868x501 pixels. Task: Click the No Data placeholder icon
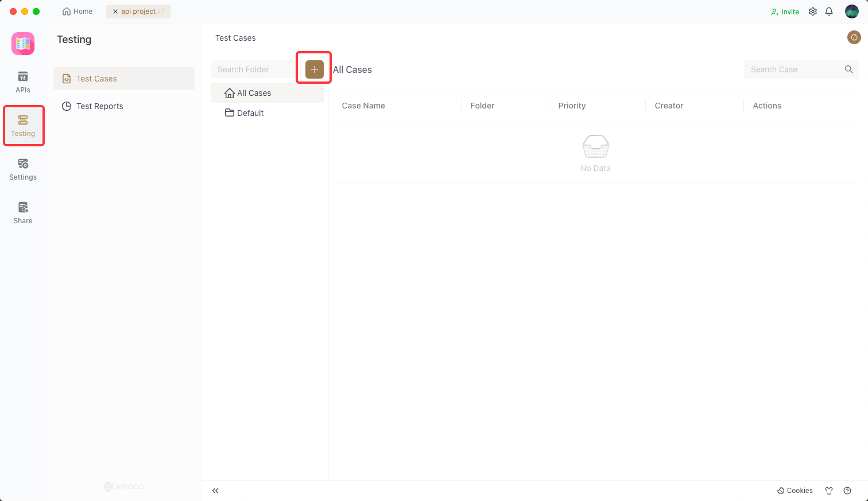point(595,146)
